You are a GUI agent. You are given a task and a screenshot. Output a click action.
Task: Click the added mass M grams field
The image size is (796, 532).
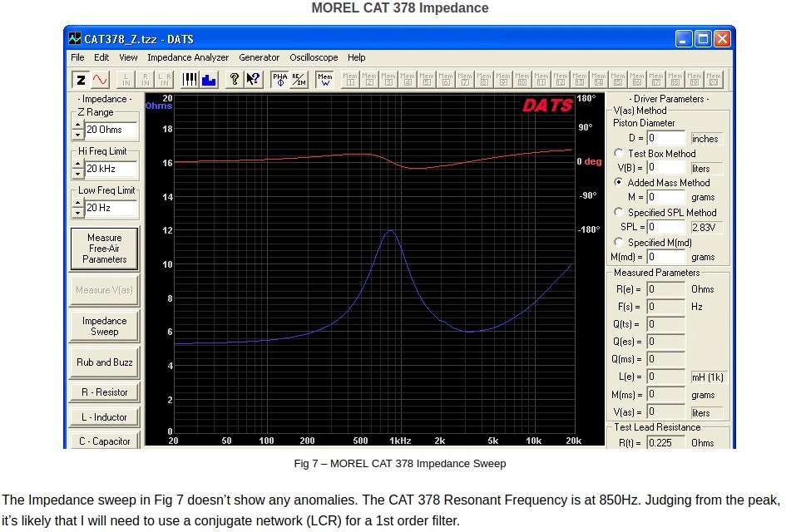[666, 197]
